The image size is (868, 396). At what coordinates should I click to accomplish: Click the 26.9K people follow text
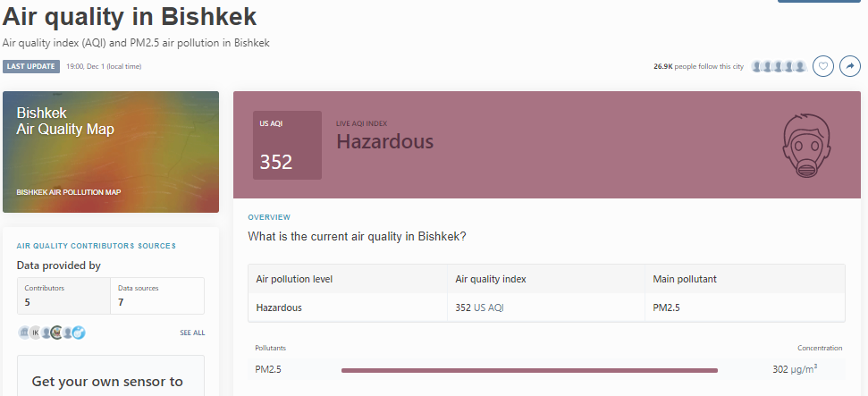pos(698,66)
